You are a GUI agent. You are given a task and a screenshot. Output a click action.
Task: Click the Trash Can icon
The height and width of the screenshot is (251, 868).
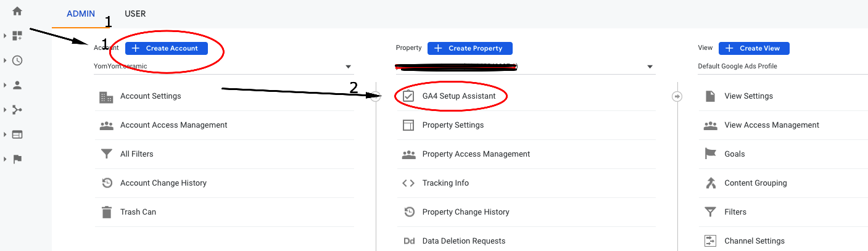(x=107, y=212)
